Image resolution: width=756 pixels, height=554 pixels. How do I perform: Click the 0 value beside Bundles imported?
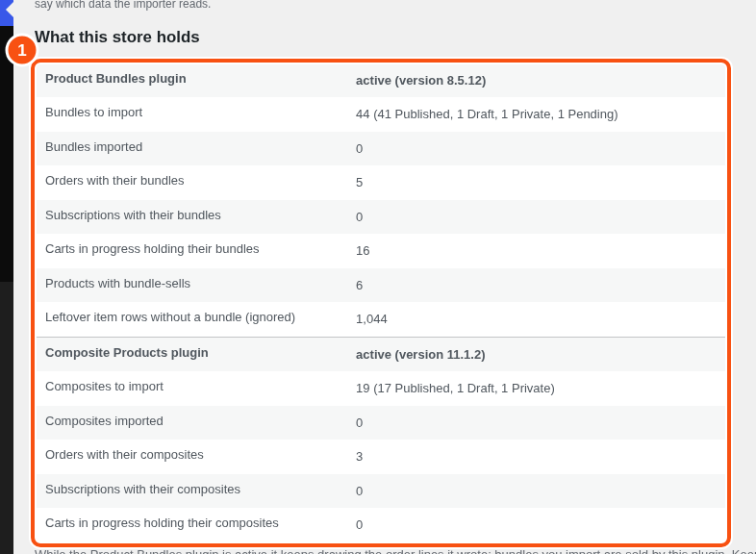coord(359,149)
